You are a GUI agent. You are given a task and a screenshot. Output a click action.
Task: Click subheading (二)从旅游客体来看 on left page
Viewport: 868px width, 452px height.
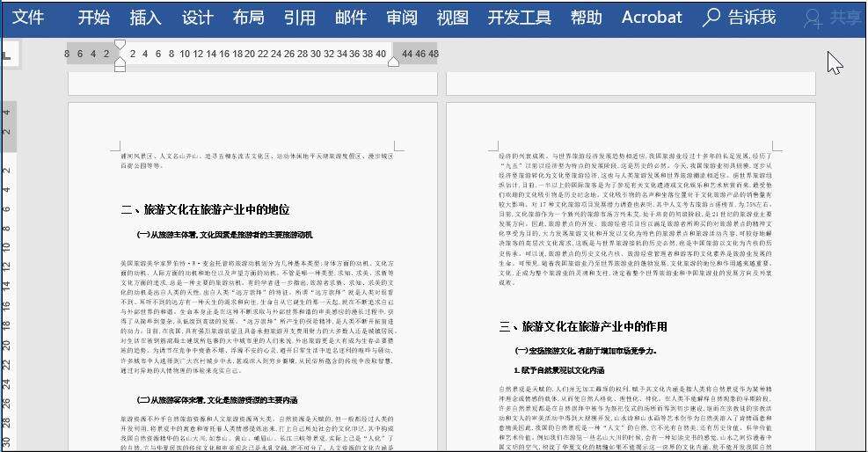point(217,400)
